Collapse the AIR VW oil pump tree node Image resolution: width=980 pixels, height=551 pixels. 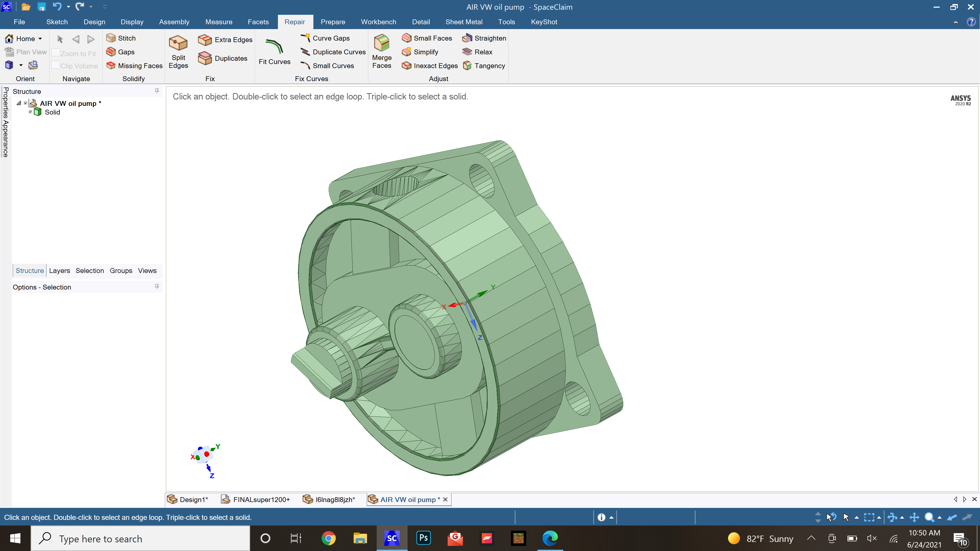18,103
